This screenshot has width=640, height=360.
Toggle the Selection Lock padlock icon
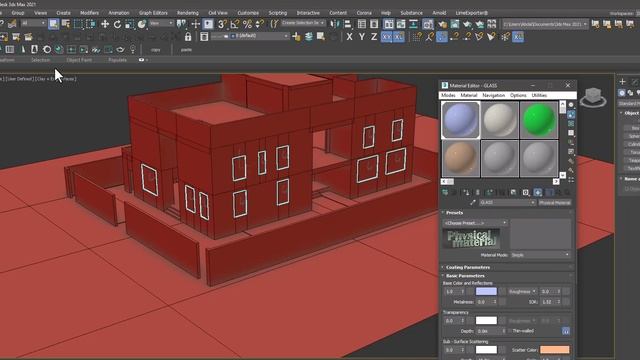click(x=188, y=37)
